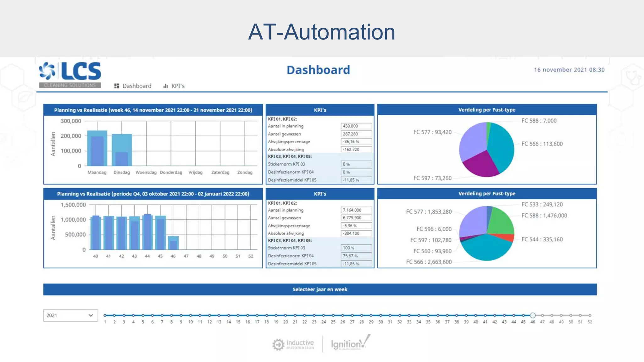Click the 'FC 588 : 1,476,000' pie label
This screenshot has height=362, width=644.
(544, 216)
